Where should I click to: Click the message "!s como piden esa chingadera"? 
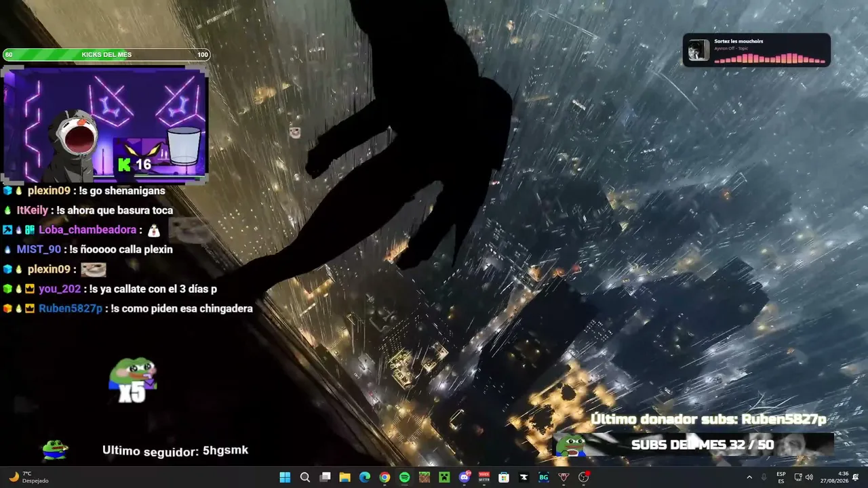tap(182, 308)
